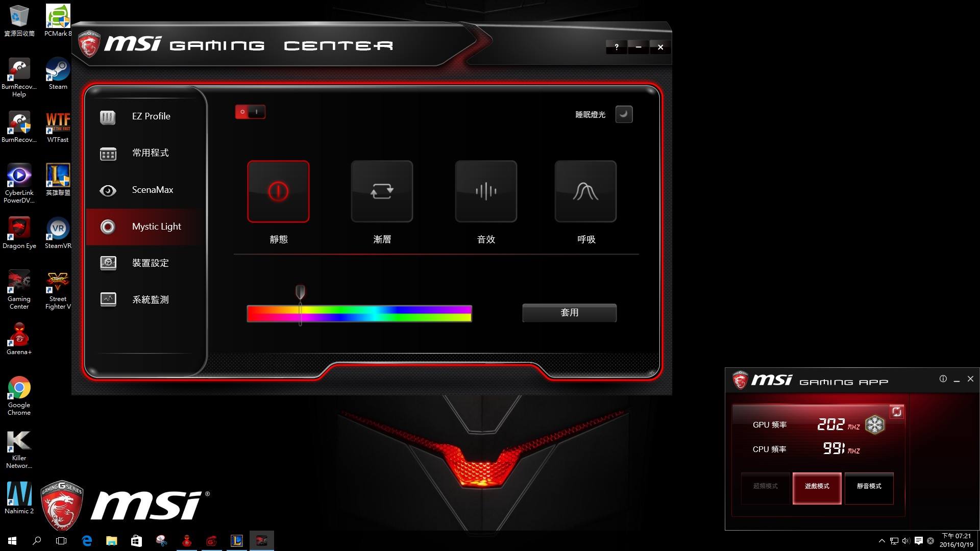
Task: Open ScenaMax sidebar section
Action: click(146, 190)
